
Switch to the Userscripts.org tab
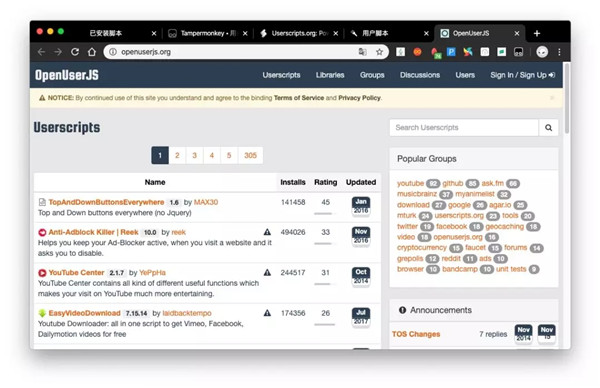coord(299,33)
